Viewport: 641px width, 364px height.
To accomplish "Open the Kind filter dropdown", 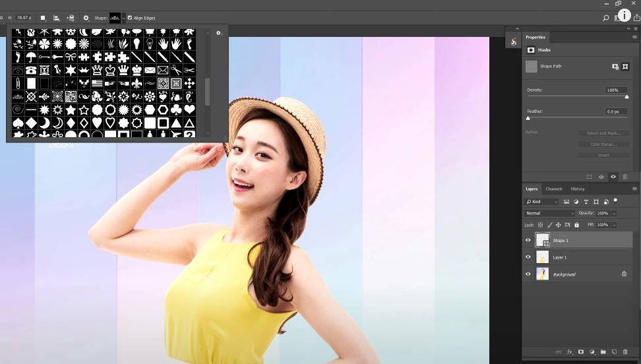I will 541,202.
